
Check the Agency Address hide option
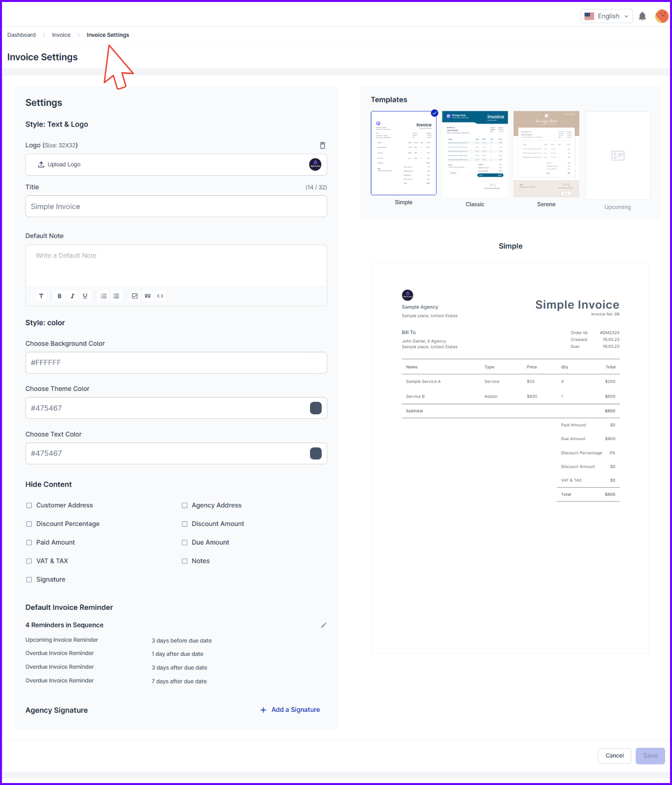pos(184,505)
